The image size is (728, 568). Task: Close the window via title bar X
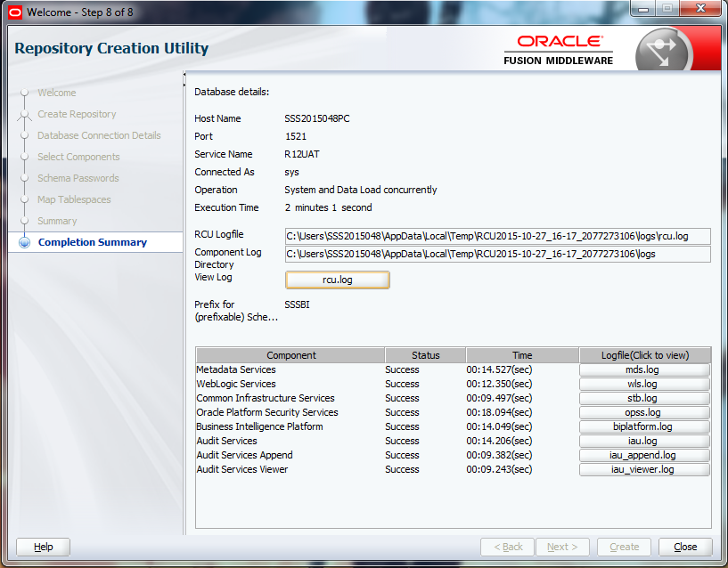click(700, 8)
